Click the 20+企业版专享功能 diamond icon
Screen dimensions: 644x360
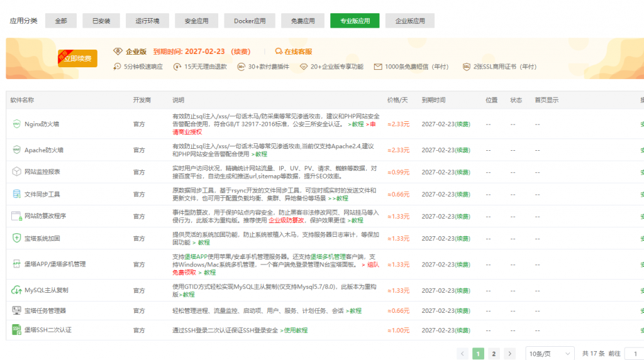(x=304, y=67)
